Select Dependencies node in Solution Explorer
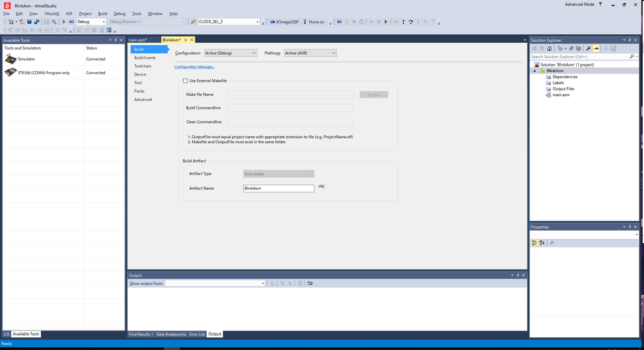Screen dimensions: 644x350 click(565, 77)
